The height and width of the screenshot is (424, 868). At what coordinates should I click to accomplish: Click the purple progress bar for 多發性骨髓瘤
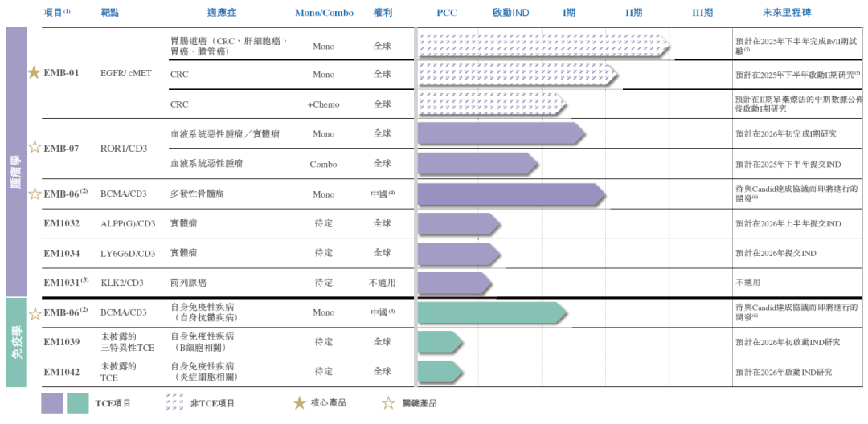(511, 195)
